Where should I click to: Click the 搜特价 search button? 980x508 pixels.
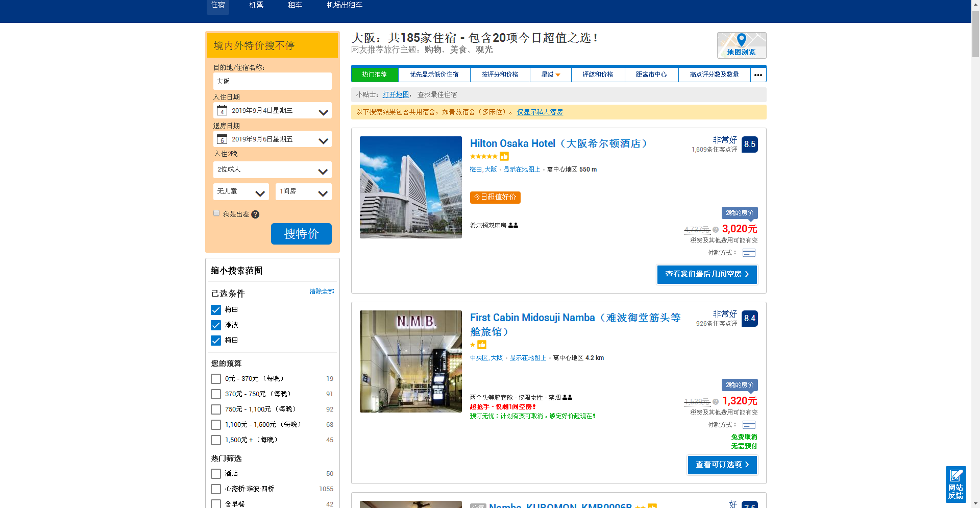point(301,234)
